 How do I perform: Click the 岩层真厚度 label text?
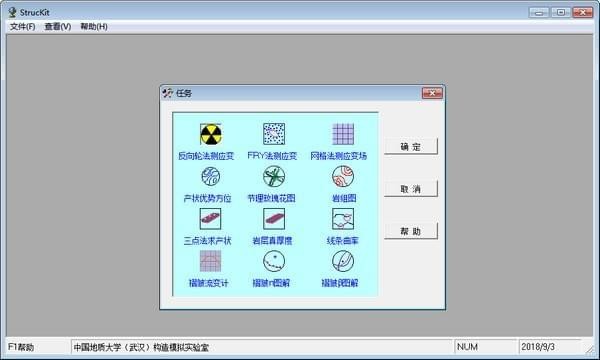click(x=272, y=241)
